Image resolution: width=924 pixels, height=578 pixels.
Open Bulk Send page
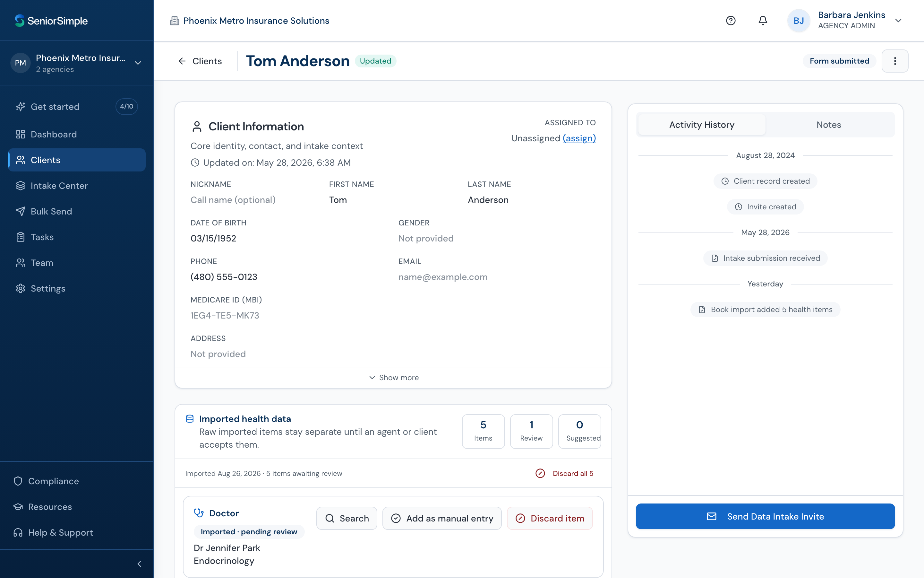76,211
